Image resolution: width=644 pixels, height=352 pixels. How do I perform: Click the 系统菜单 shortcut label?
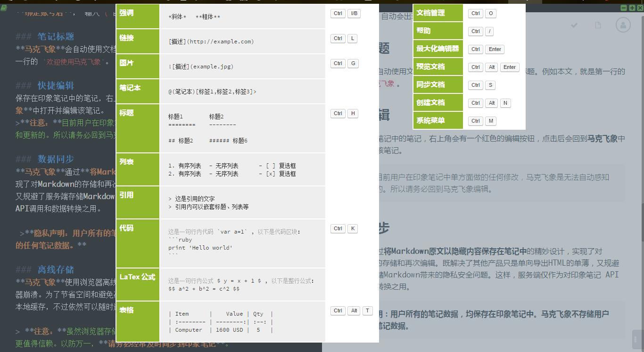430,121
